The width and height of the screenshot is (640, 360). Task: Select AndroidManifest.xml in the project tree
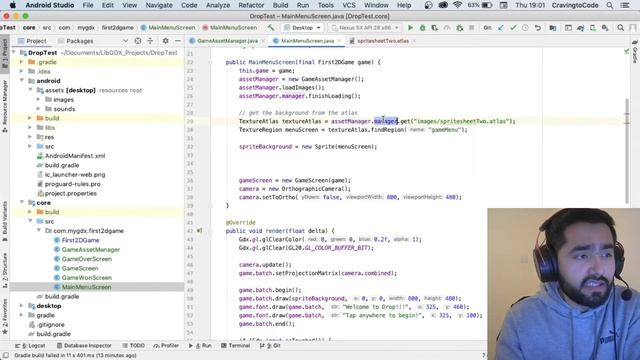click(x=75, y=156)
